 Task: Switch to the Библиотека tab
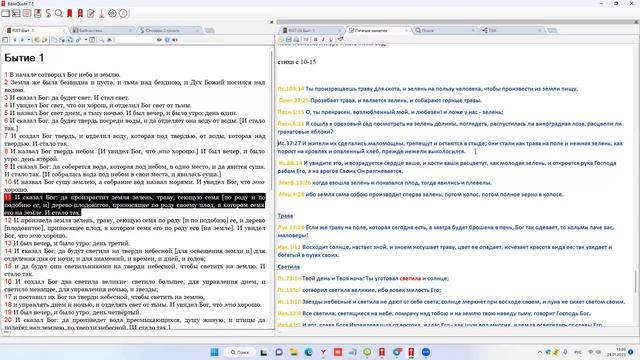point(101,30)
